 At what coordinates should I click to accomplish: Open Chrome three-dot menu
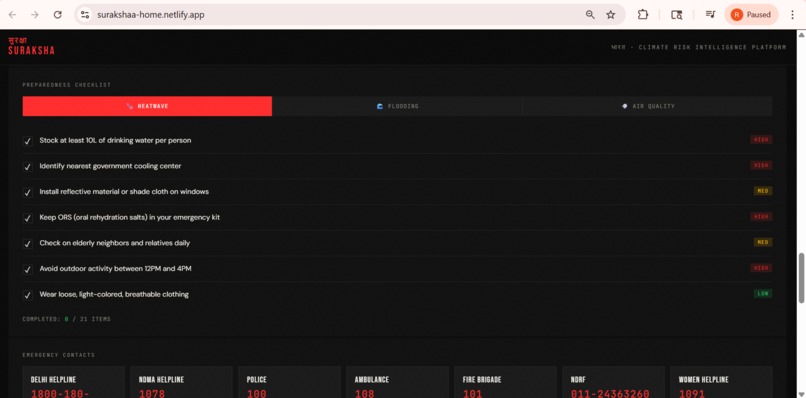click(x=792, y=15)
